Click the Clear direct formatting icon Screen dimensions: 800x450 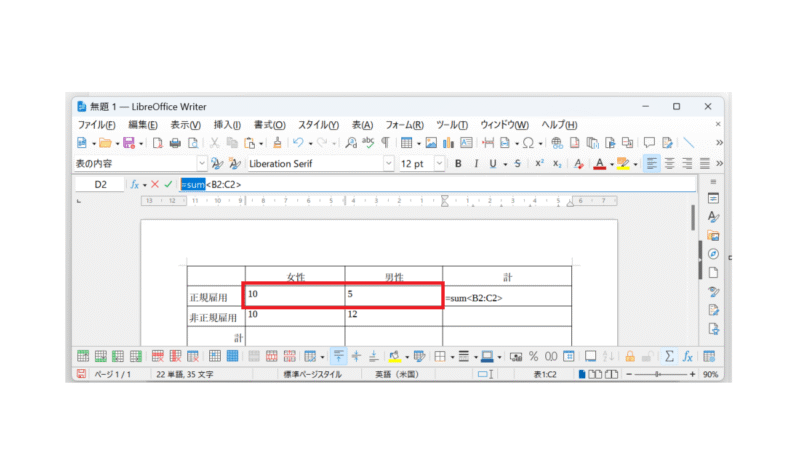(578, 164)
